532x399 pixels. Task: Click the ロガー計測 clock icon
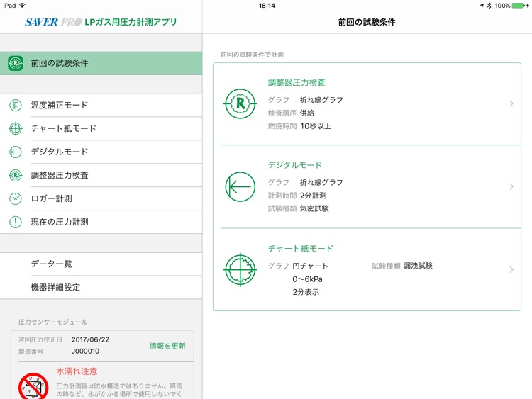tap(16, 198)
